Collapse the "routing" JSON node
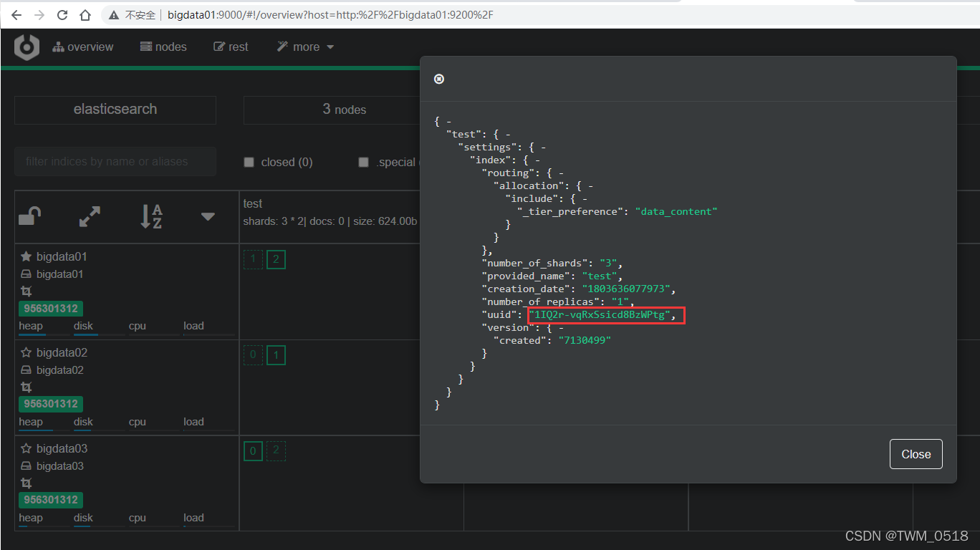Image resolution: width=980 pixels, height=550 pixels. pyautogui.click(x=560, y=173)
